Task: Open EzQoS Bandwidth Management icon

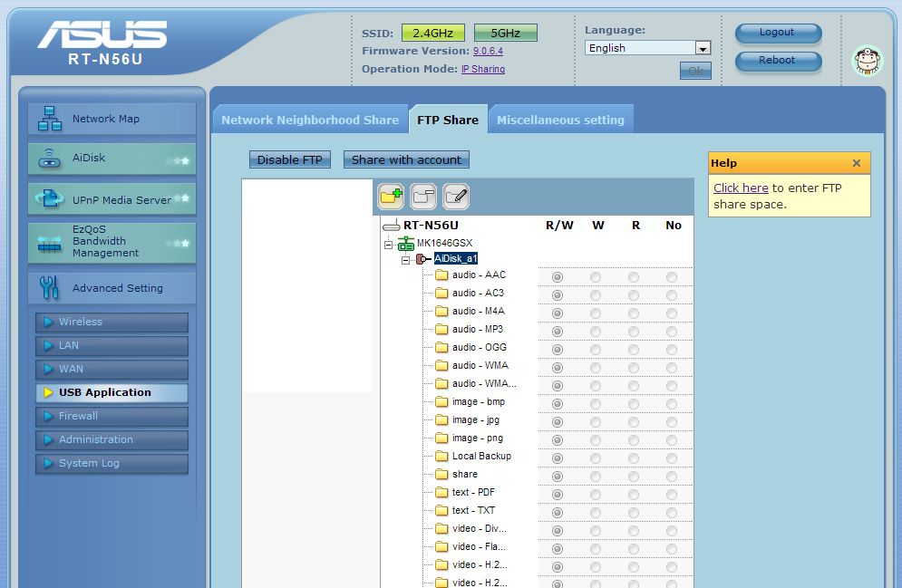Action: pyautogui.click(x=49, y=242)
